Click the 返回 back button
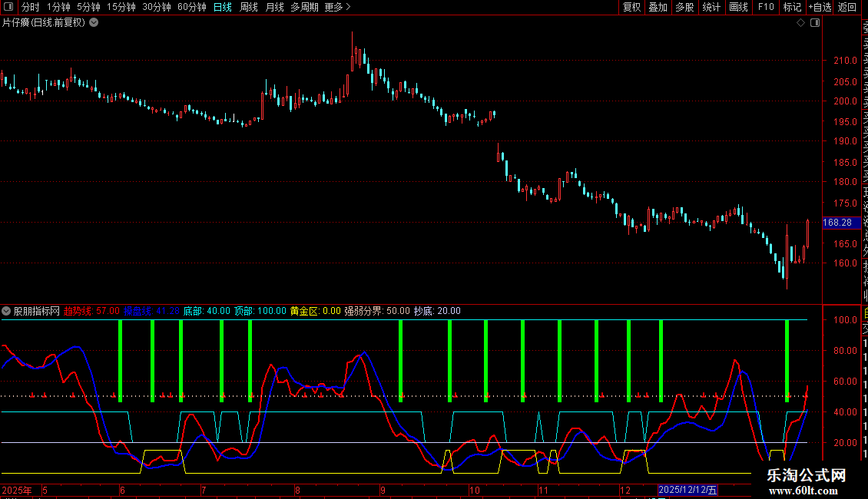The height and width of the screenshot is (499, 868). point(847,7)
